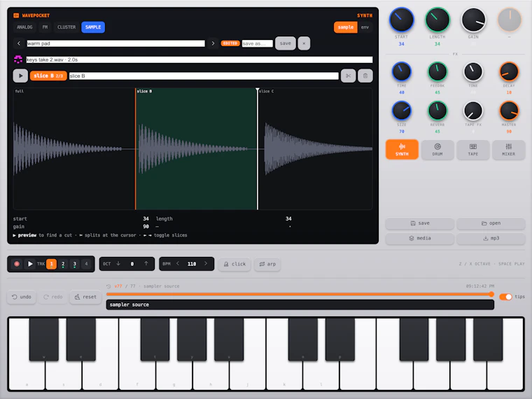Open the MIXER page

[509, 150]
